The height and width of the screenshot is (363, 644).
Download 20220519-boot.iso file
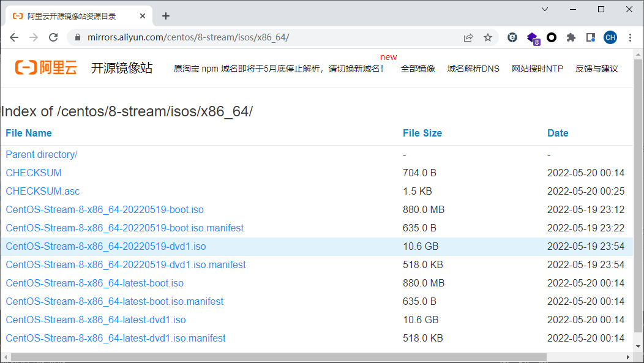point(105,209)
